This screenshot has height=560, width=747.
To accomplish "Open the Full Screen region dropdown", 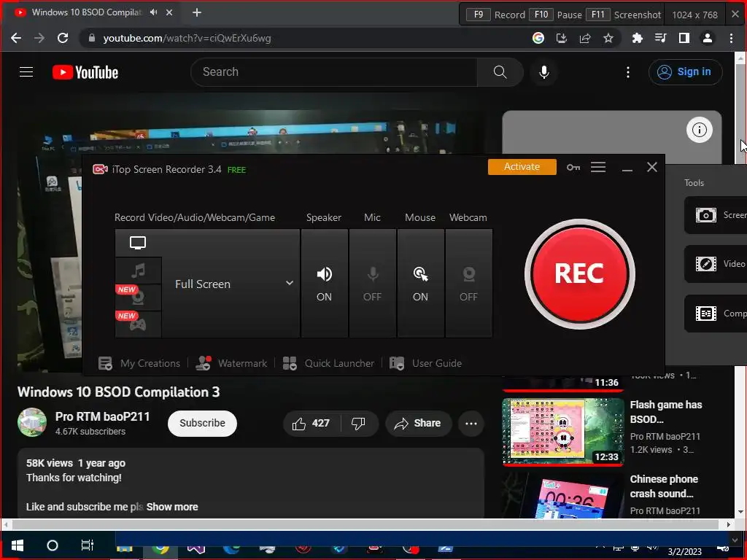I will (x=231, y=284).
